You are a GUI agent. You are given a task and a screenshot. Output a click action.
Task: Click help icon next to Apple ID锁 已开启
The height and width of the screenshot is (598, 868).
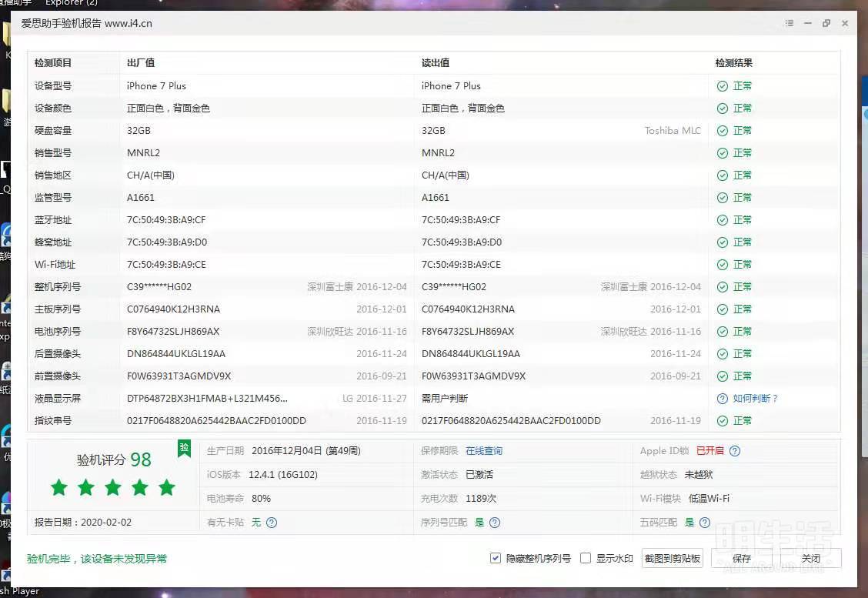tap(735, 451)
